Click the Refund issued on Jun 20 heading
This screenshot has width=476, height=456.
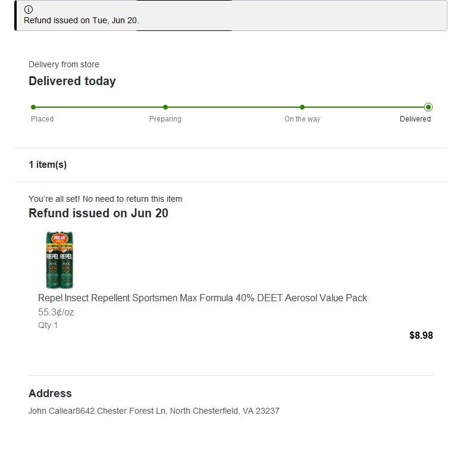tap(98, 213)
